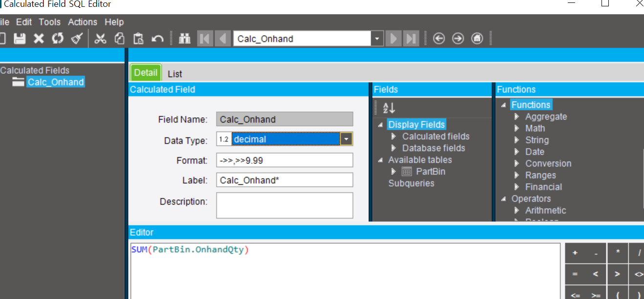This screenshot has height=299, width=644.
Task: Go to the next record in the toolbar
Action: (x=393, y=39)
